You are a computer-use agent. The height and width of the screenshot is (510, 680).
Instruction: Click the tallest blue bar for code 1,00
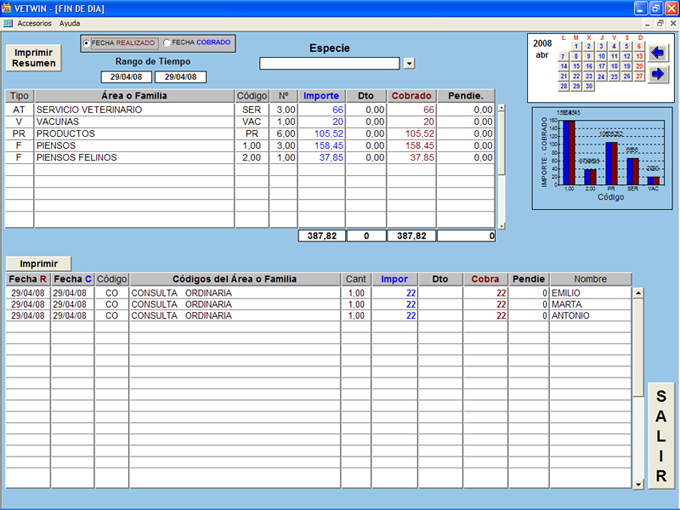point(566,153)
